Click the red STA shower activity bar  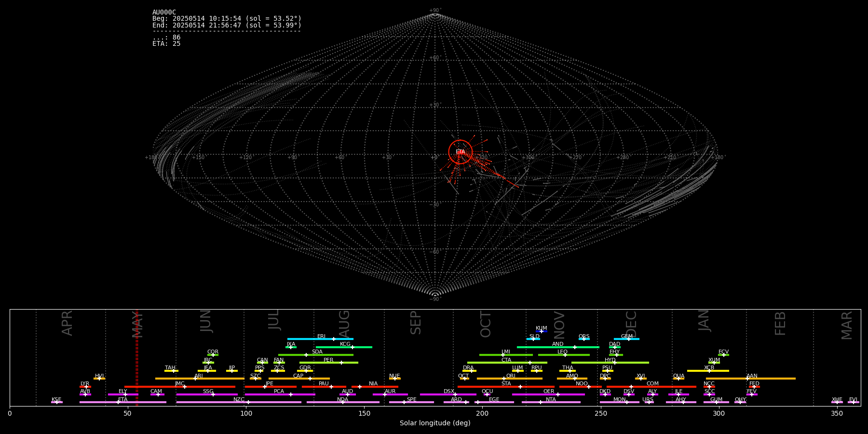click(506, 387)
